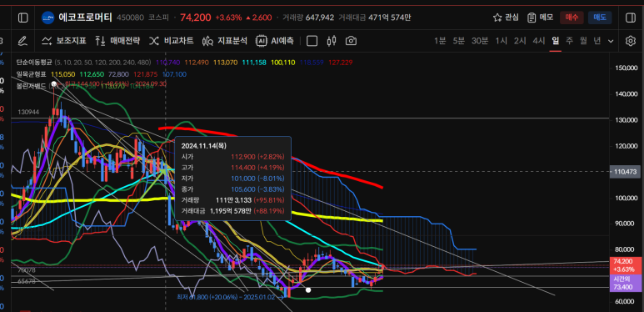Click the 볼린저밴드 indicator legend
This screenshot has width=644, height=312.
(x=31, y=86)
